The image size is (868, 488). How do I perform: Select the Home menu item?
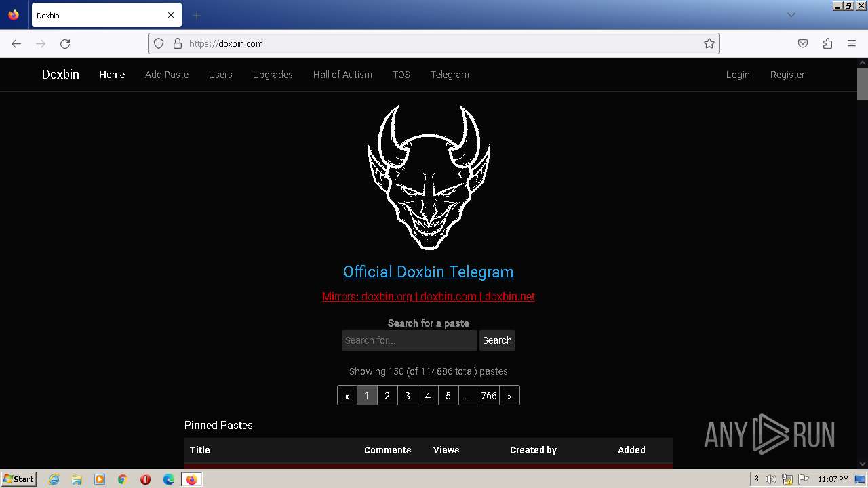pyautogui.click(x=112, y=75)
